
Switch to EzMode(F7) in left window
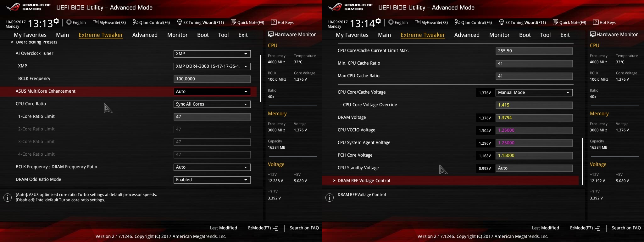263,228
